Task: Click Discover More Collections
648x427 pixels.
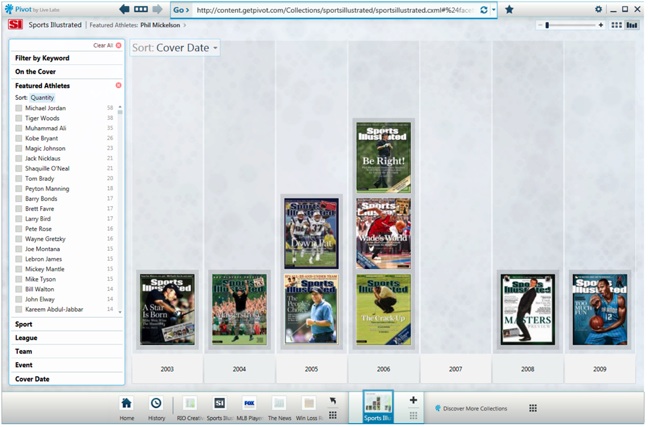Action: click(x=471, y=409)
